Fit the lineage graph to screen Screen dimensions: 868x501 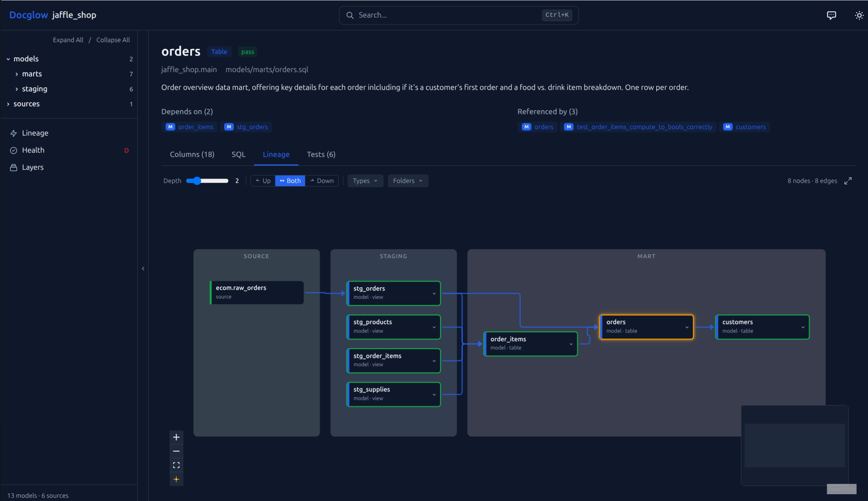[x=176, y=465]
